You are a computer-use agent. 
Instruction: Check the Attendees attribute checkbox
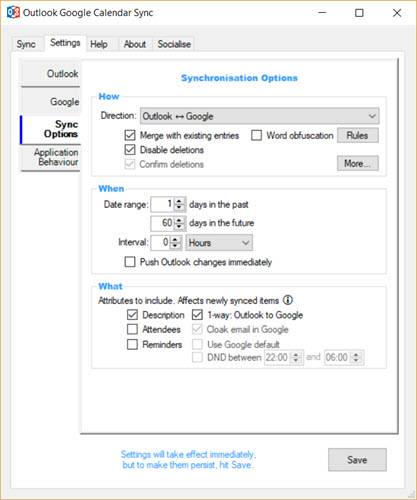[132, 329]
